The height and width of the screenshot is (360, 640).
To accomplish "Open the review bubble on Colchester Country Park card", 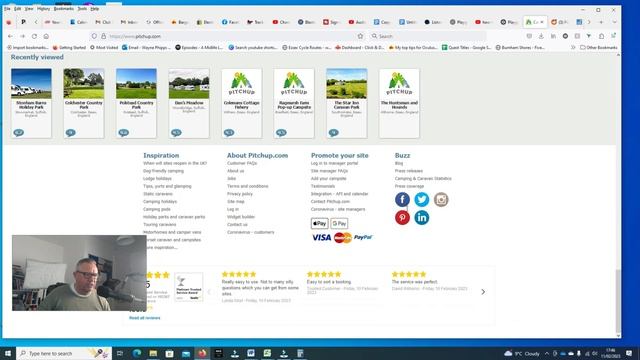I will coord(71,133).
